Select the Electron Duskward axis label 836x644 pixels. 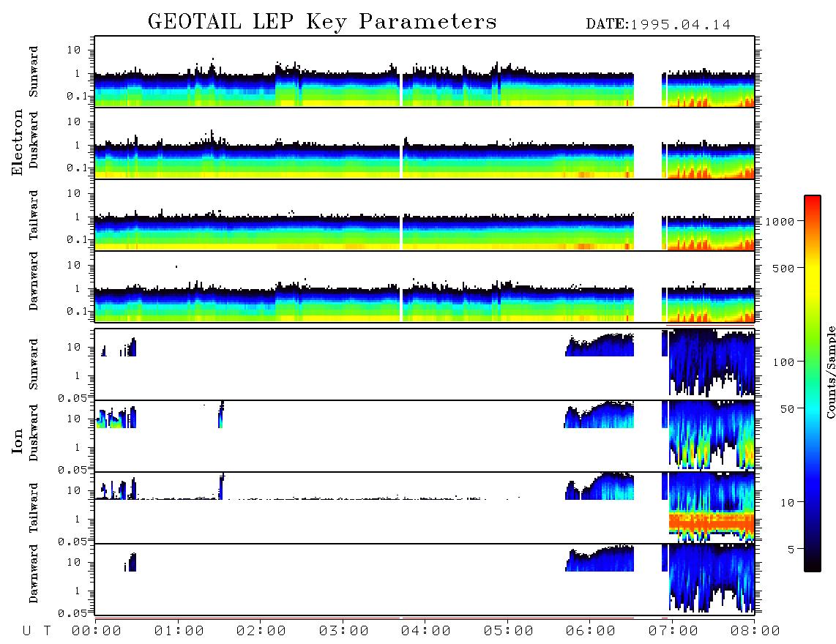[x=34, y=140]
